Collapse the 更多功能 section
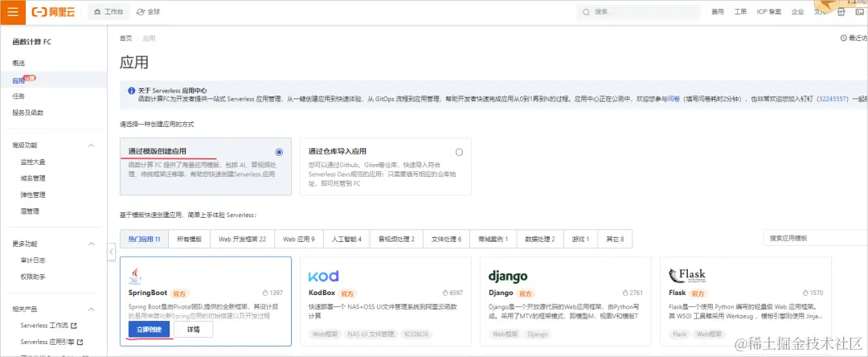The width and height of the screenshot is (868, 357). pos(92,244)
